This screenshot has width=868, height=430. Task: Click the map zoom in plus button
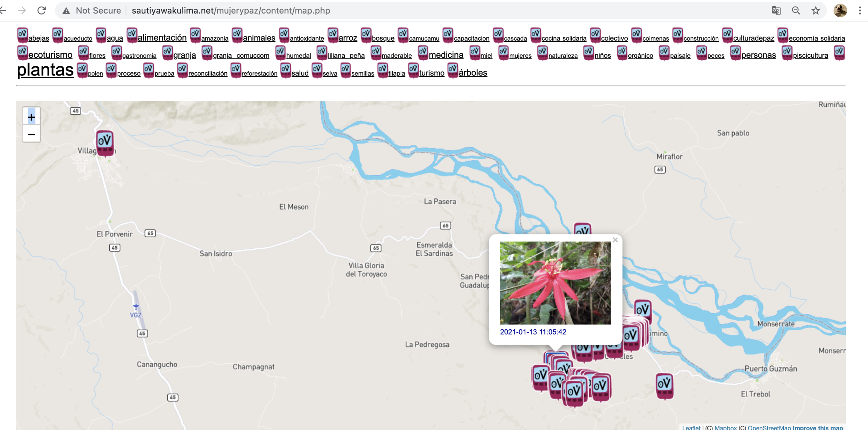(x=31, y=117)
